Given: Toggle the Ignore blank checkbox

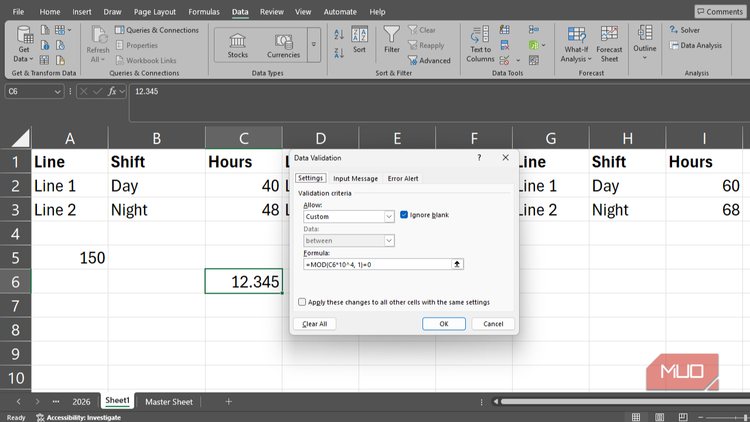Looking at the screenshot, I should [x=404, y=215].
